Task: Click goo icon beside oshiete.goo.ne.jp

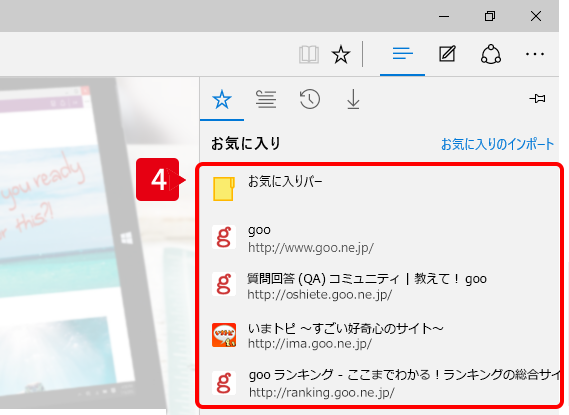Action: (x=224, y=284)
